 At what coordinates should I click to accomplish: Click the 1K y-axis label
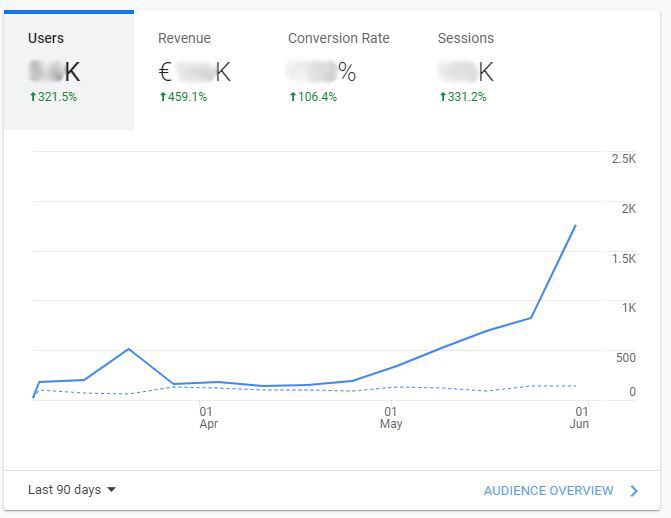tap(629, 308)
